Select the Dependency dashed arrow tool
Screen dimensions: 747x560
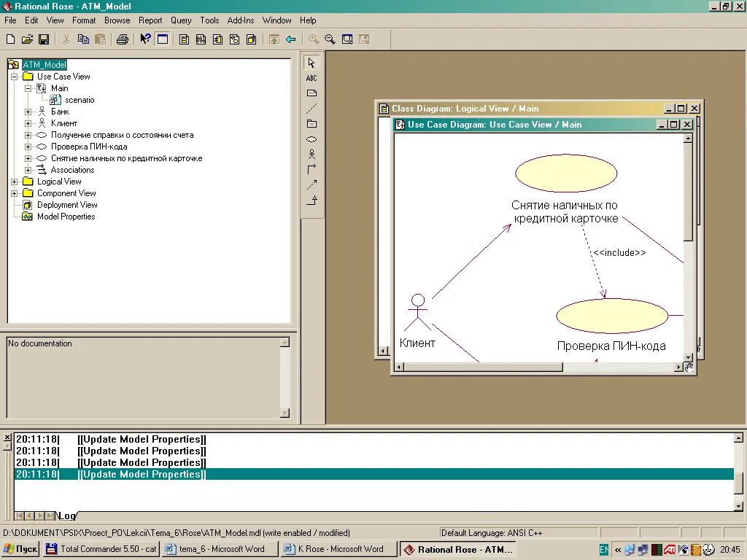tap(311, 184)
